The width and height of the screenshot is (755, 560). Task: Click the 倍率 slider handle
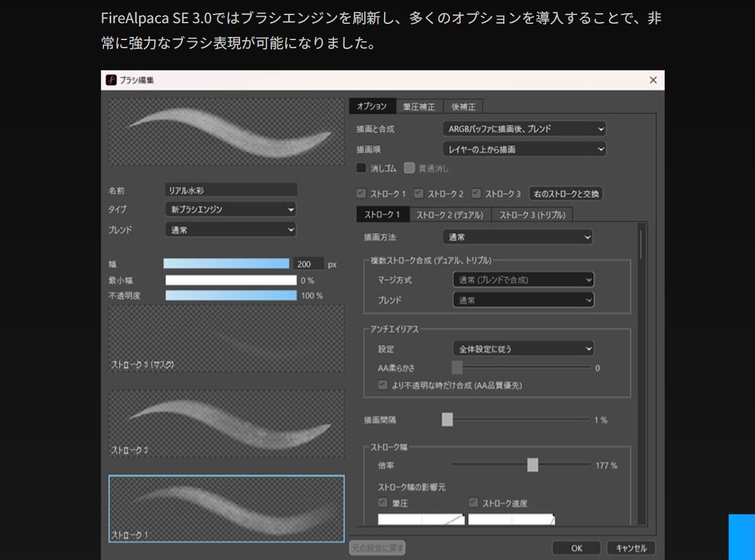[x=533, y=465]
